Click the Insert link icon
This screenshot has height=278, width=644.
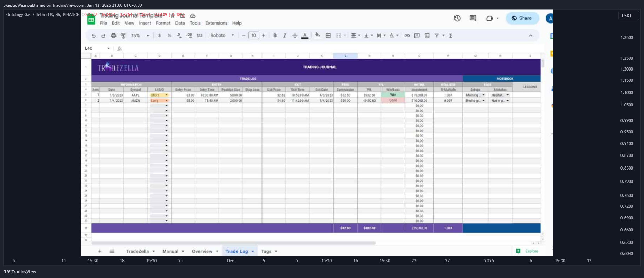[x=407, y=35]
